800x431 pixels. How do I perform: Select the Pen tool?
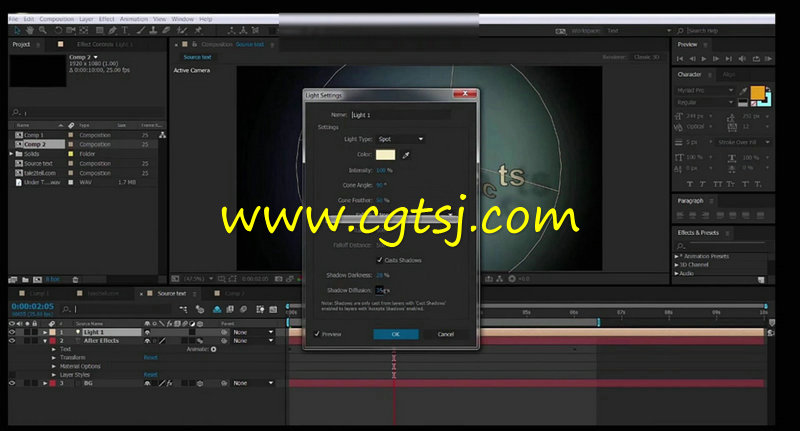(x=112, y=31)
